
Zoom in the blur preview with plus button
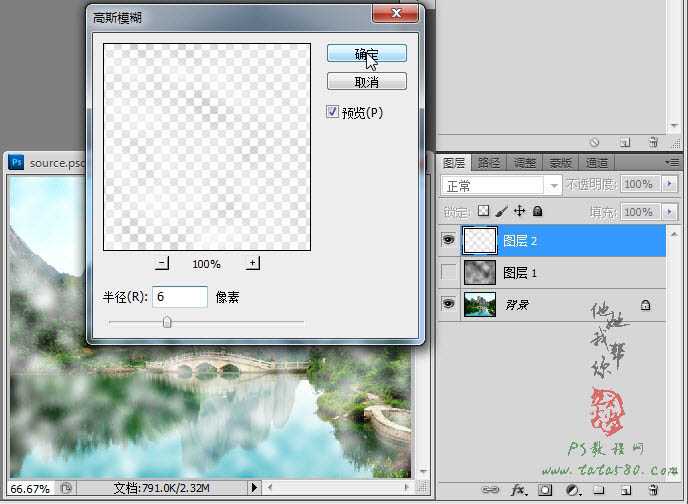[x=253, y=263]
